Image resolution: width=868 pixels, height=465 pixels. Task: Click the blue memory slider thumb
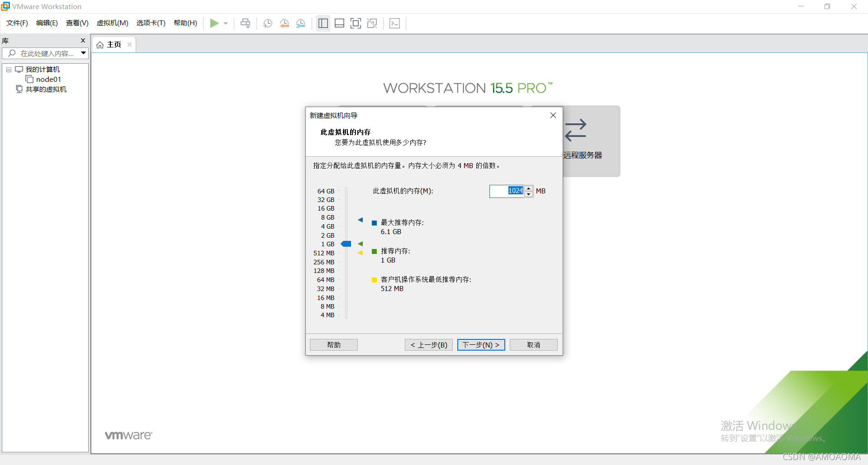[x=346, y=244]
